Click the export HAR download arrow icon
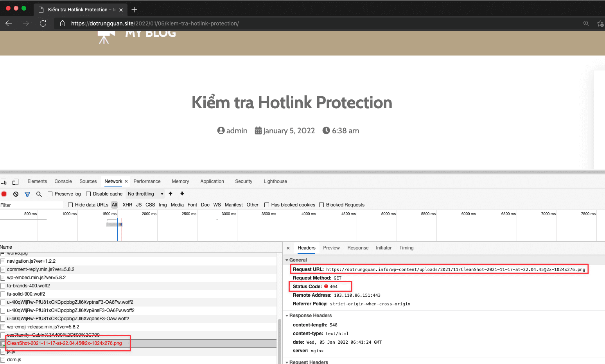The height and width of the screenshot is (364, 605). tap(182, 194)
